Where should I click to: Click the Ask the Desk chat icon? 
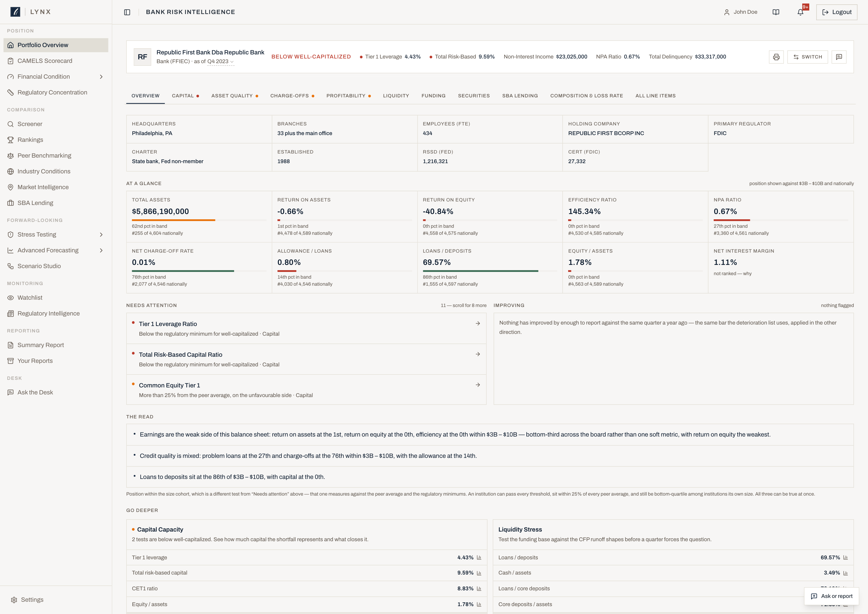[11, 392]
